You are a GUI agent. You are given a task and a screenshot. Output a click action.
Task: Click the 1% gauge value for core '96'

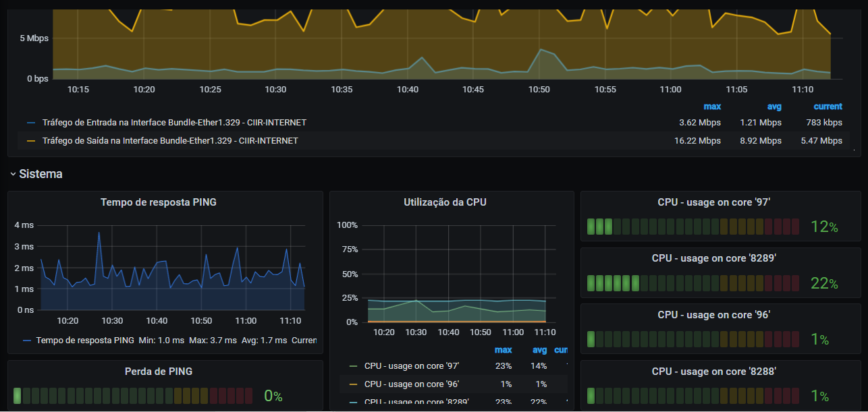tap(819, 340)
